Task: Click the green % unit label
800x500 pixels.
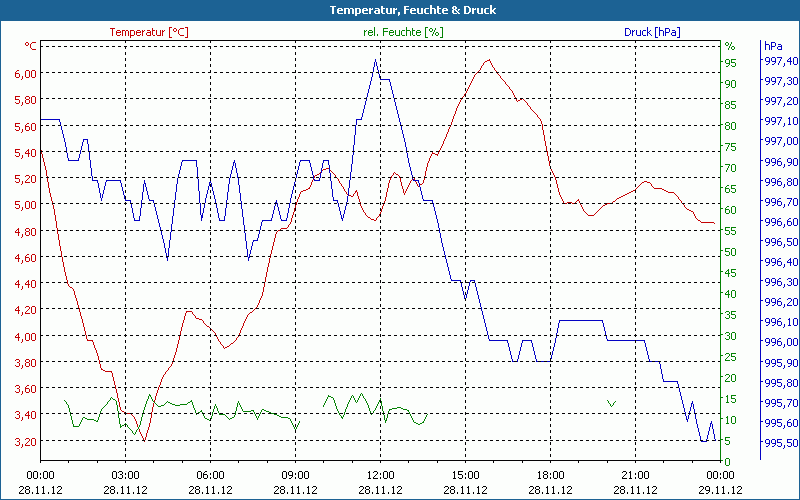Action: click(730, 46)
